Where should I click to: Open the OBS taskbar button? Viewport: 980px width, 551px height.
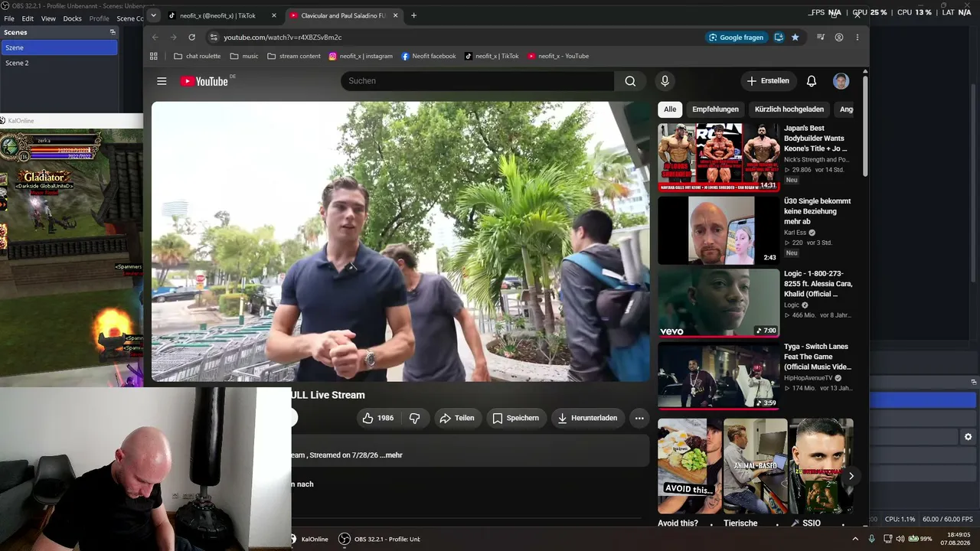(x=381, y=539)
